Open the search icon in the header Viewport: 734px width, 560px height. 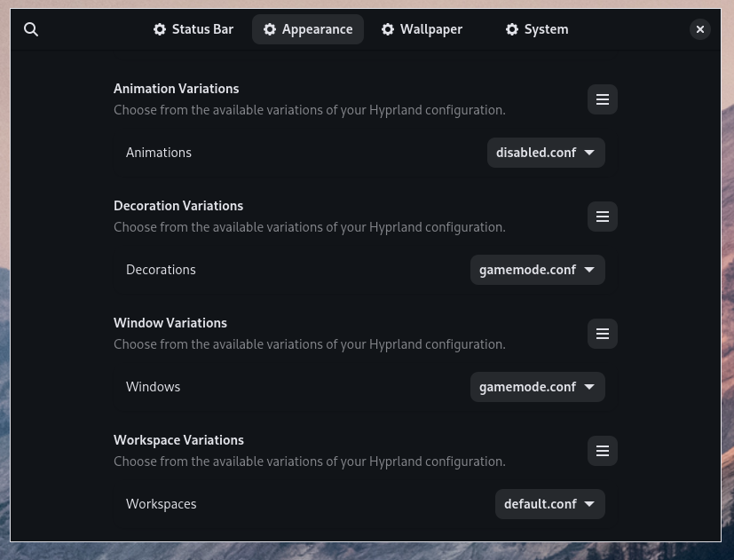(x=31, y=29)
